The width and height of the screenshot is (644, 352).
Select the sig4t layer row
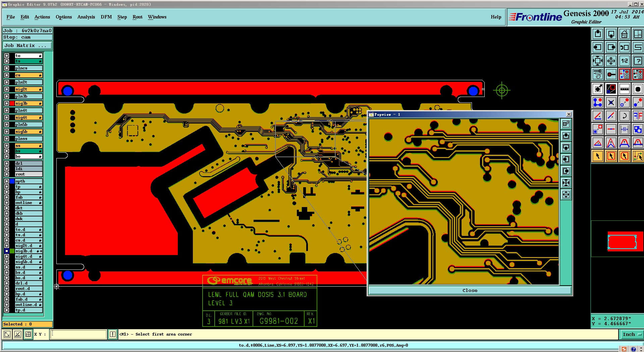(29, 117)
